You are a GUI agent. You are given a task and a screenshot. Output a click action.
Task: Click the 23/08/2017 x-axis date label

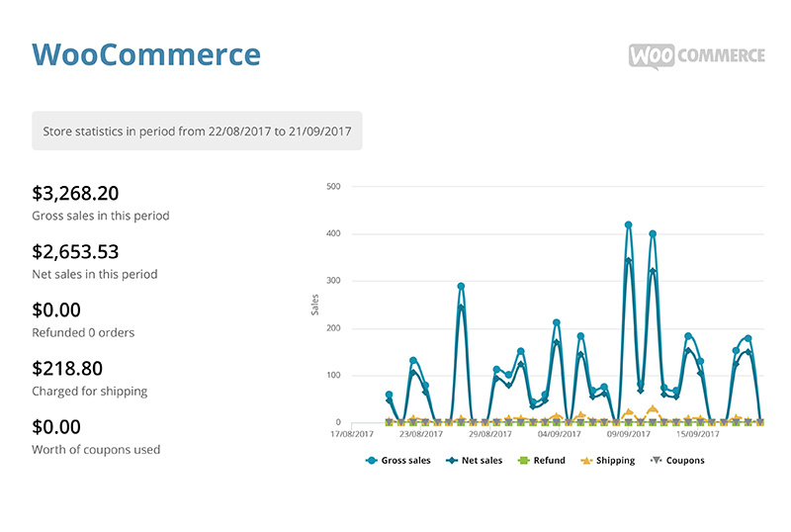[x=421, y=434]
